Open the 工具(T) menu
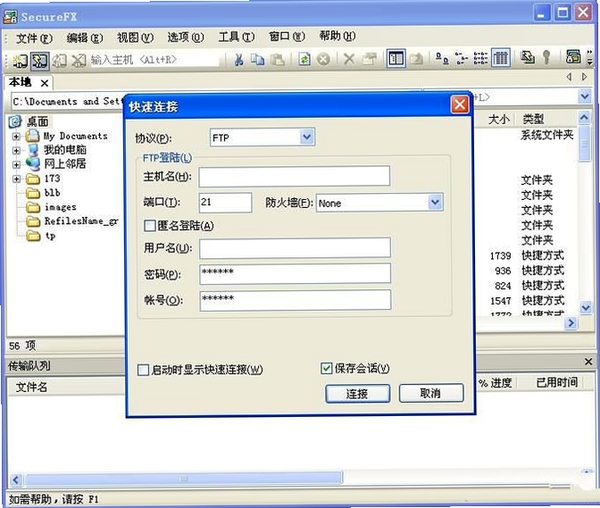The height and width of the screenshot is (508, 600). (236, 37)
